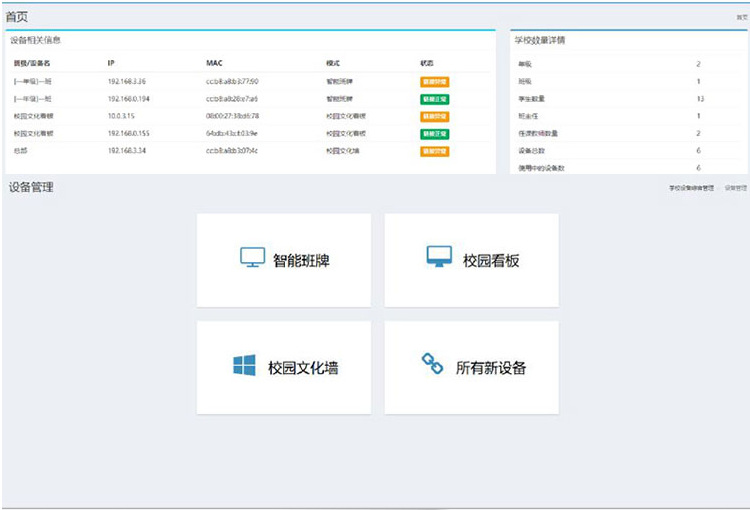Click green status badge for 192.168.0.194
Viewport: 750px width, 510px height.
click(434, 99)
